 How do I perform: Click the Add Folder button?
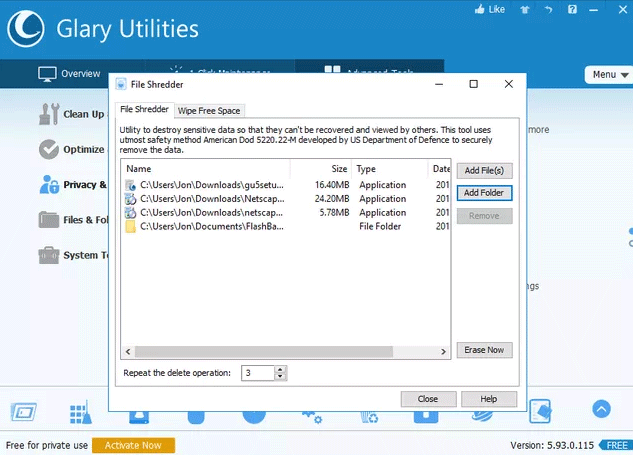pyautogui.click(x=484, y=193)
